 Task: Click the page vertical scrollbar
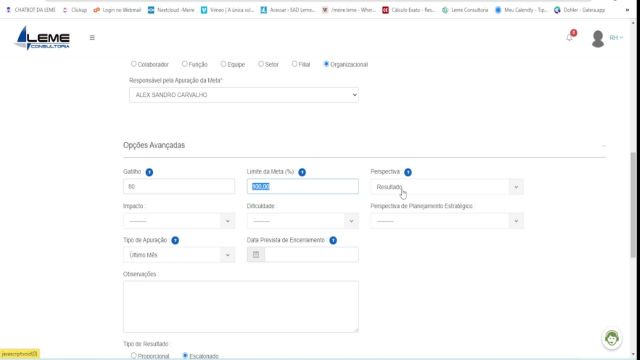(633, 204)
